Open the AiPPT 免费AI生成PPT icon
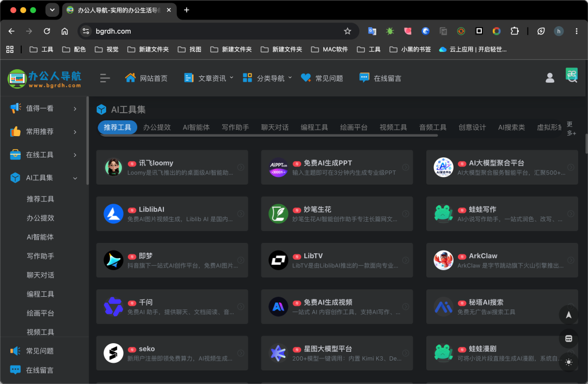The width and height of the screenshot is (588, 384). (x=278, y=167)
